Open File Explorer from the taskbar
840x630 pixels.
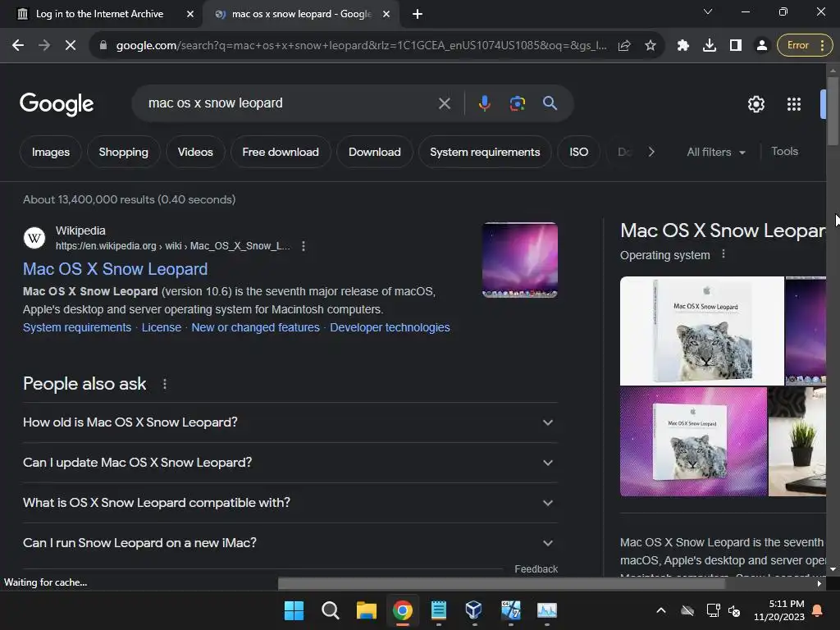[367, 610]
